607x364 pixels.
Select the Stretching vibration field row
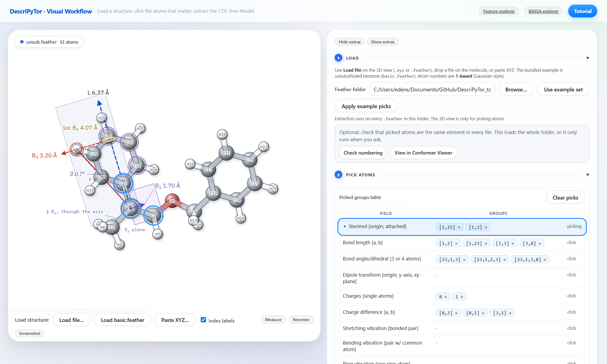pos(462,328)
